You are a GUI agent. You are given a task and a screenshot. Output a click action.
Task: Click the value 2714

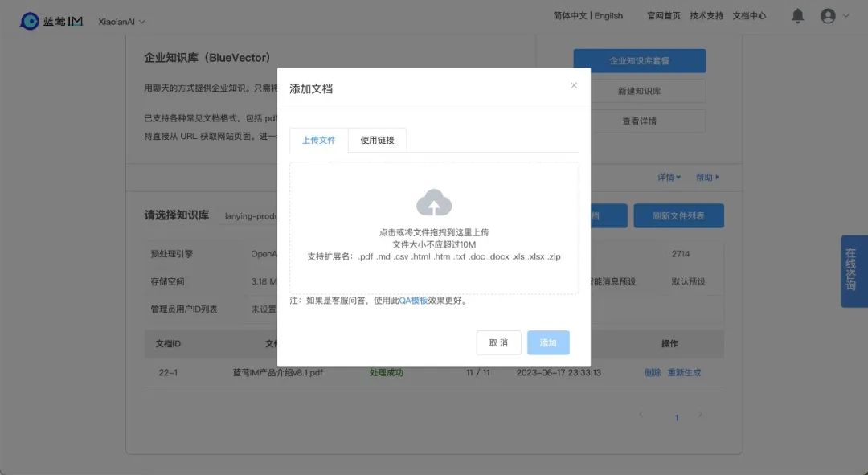(681, 254)
